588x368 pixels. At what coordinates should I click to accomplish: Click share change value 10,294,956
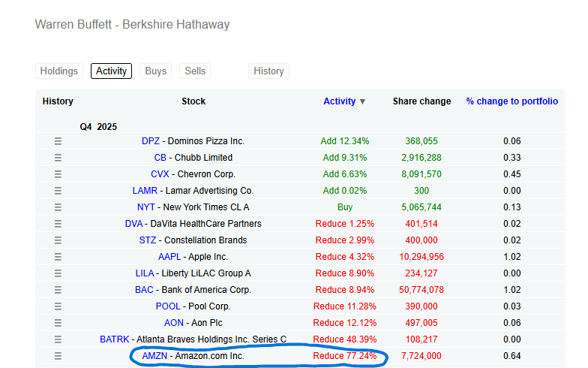(x=421, y=257)
